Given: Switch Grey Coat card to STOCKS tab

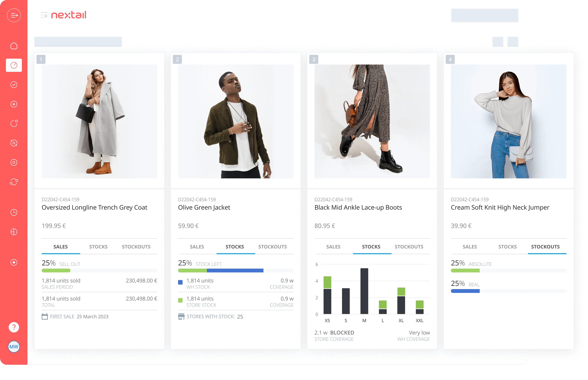Looking at the screenshot, I should [98, 247].
